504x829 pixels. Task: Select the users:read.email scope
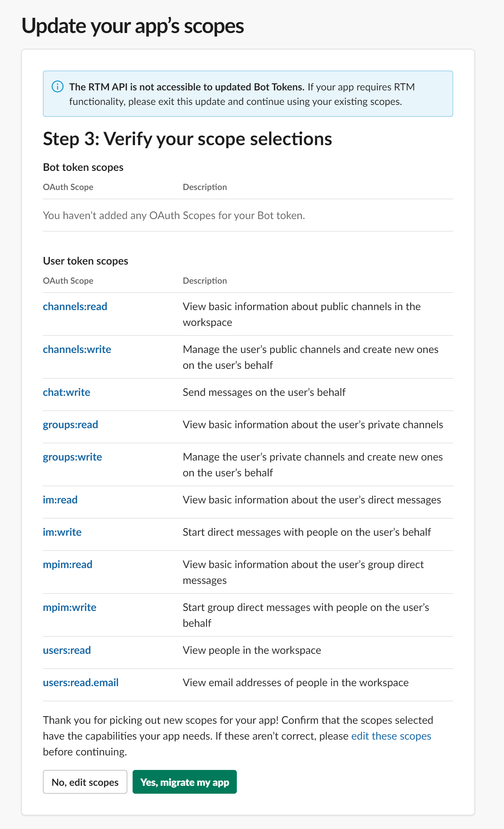[80, 682]
